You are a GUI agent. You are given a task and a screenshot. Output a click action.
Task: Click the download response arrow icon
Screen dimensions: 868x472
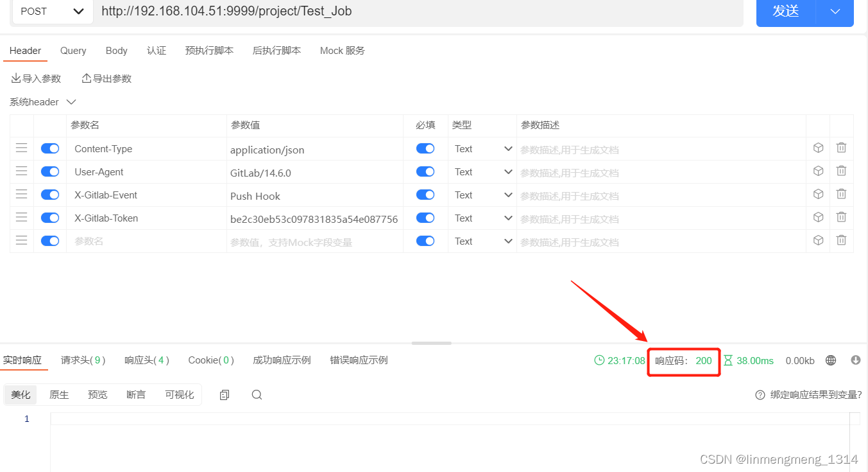click(x=855, y=360)
